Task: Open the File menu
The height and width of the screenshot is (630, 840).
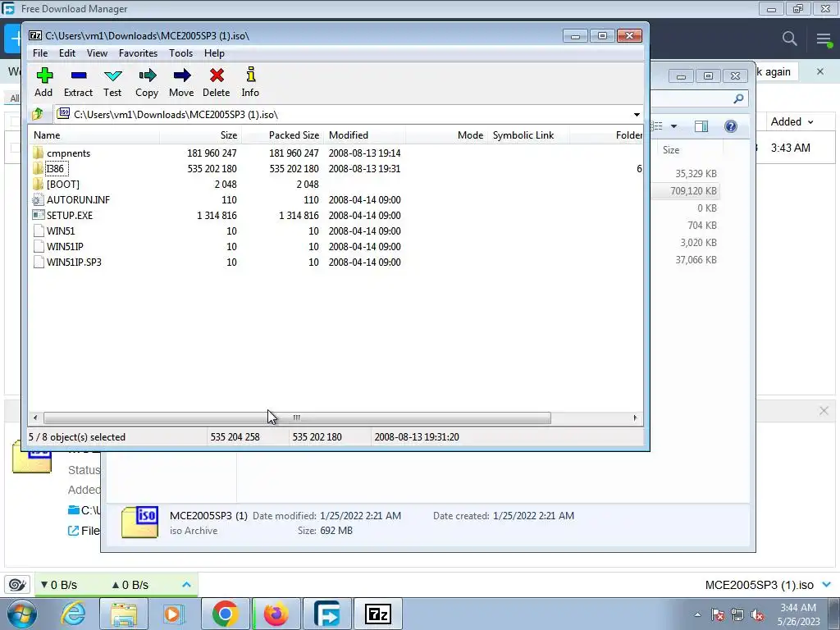Action: pos(40,53)
